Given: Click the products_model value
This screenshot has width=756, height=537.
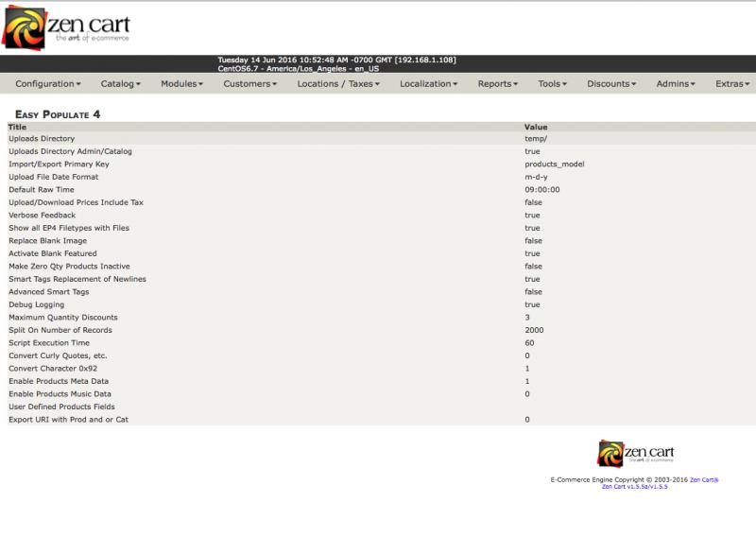Looking at the screenshot, I should (x=555, y=165).
